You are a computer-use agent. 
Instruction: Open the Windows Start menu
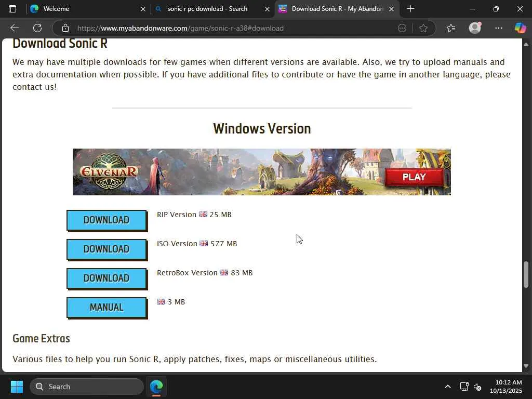[x=17, y=387]
